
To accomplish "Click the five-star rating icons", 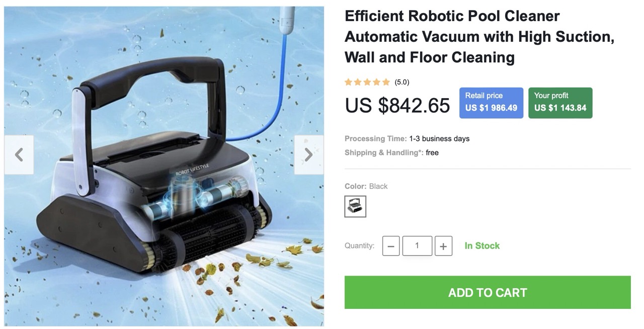I will pos(367,82).
